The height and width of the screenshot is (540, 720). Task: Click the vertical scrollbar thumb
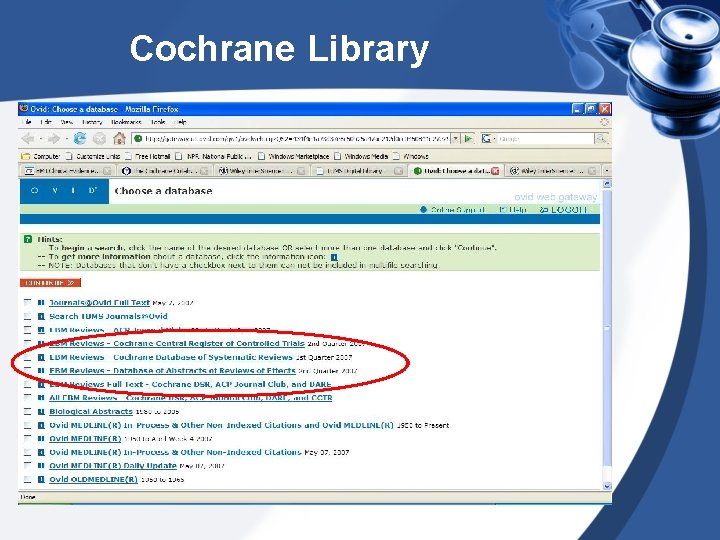point(607,328)
